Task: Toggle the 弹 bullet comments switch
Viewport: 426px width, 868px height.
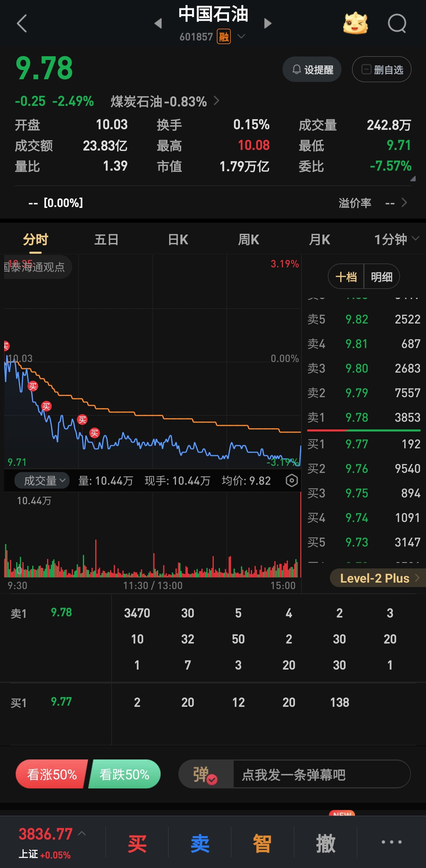Action: 206,774
